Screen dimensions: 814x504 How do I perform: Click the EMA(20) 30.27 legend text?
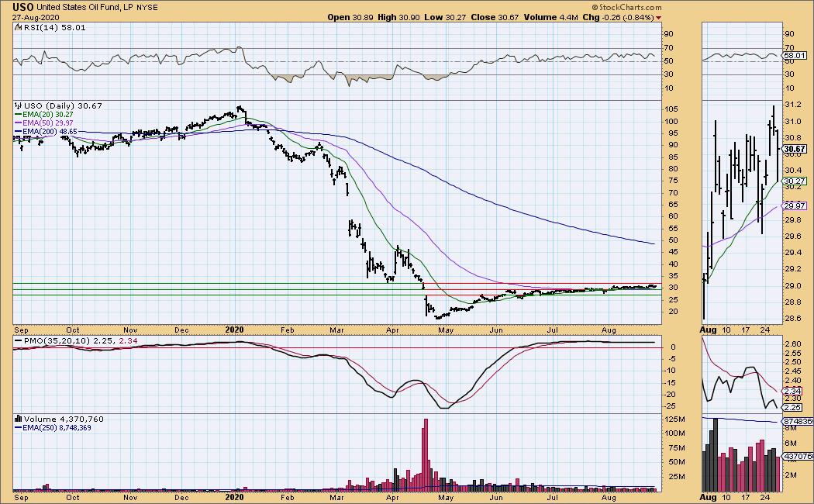pyautogui.click(x=47, y=115)
